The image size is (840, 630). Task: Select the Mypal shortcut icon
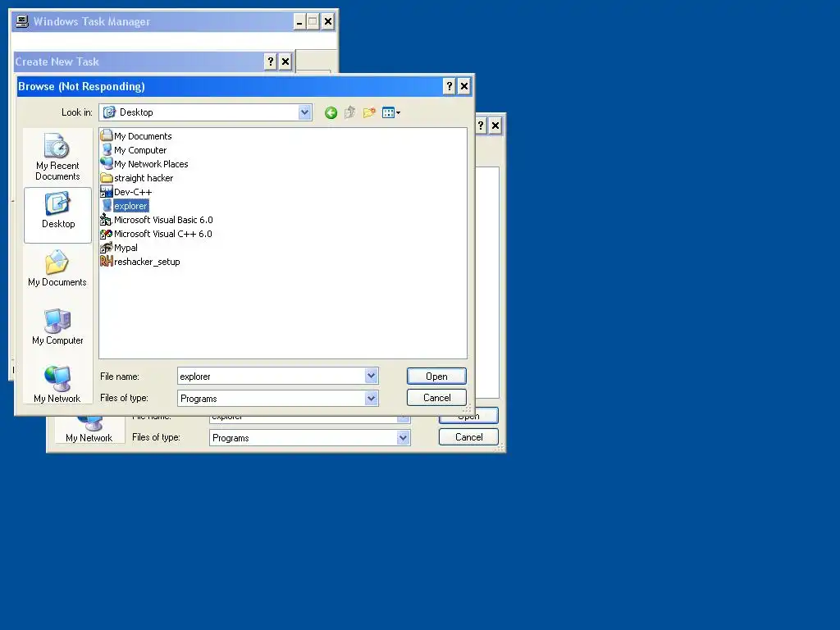coord(107,247)
